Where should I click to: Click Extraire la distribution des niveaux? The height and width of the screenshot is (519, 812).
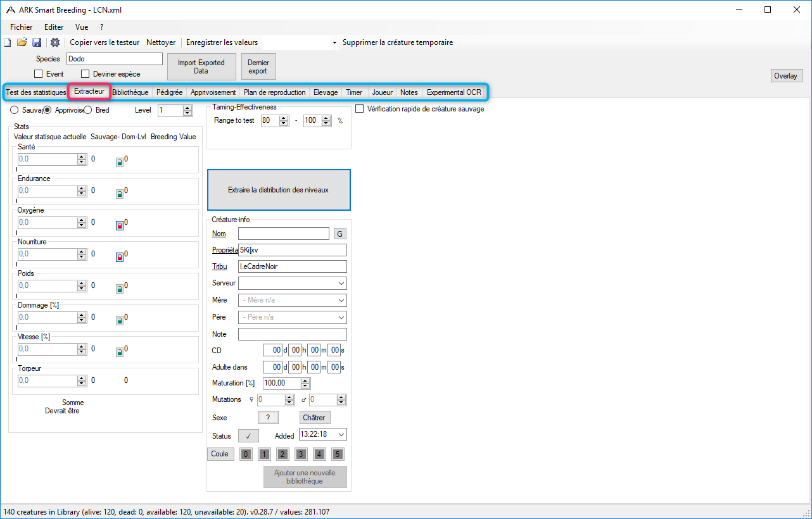[x=279, y=190]
